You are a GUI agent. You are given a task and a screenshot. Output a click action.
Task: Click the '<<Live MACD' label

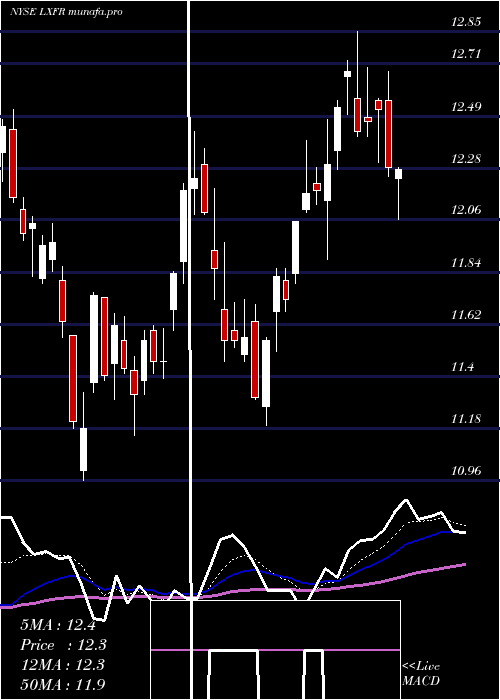[421, 673]
